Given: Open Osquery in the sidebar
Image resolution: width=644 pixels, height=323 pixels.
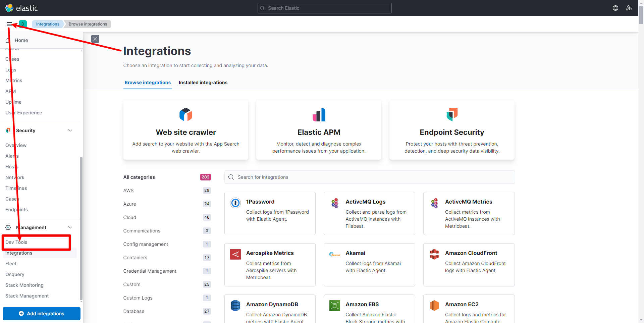Looking at the screenshot, I should (x=15, y=274).
